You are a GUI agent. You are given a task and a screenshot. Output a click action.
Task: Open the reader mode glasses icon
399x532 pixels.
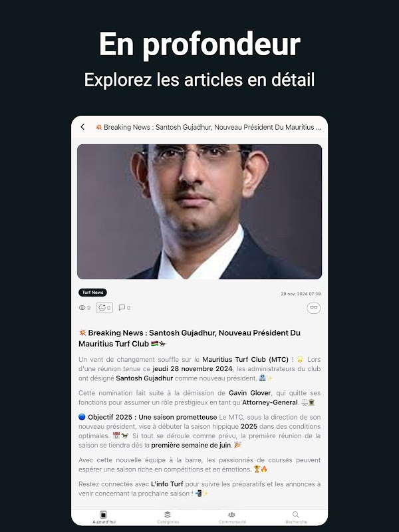(x=313, y=308)
